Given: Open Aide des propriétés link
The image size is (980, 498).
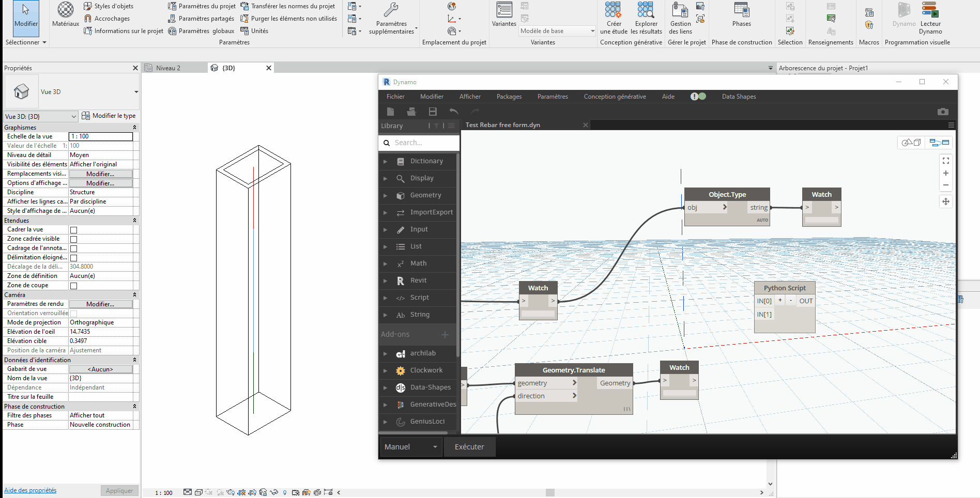Looking at the screenshot, I should [30, 490].
